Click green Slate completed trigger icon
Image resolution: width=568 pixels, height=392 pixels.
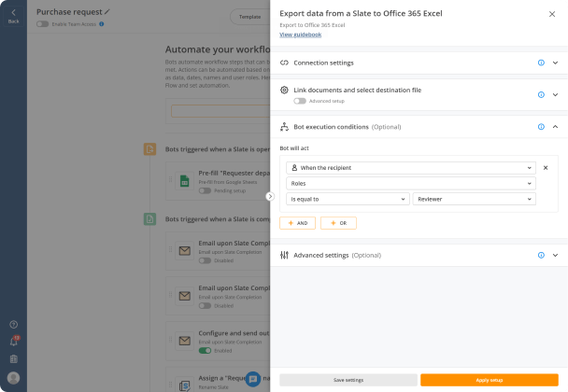[149, 219]
